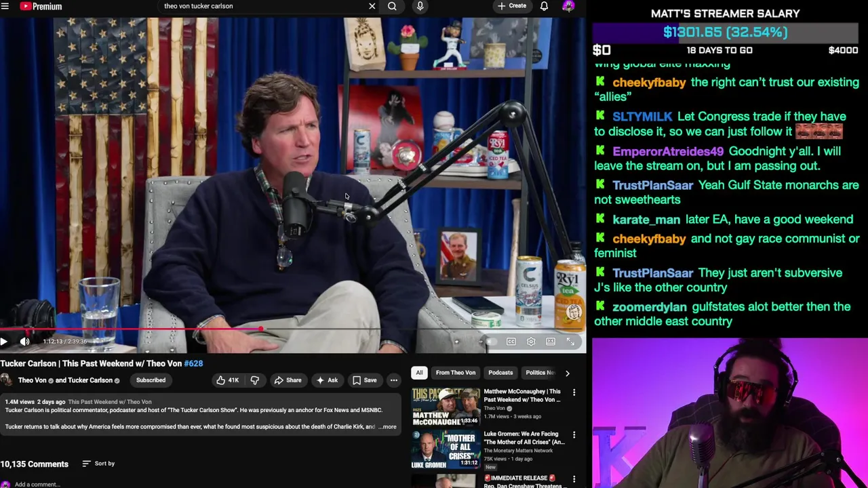The height and width of the screenshot is (488, 868).
Task: Click the hamburger menu icon at top left
Action: [5, 6]
